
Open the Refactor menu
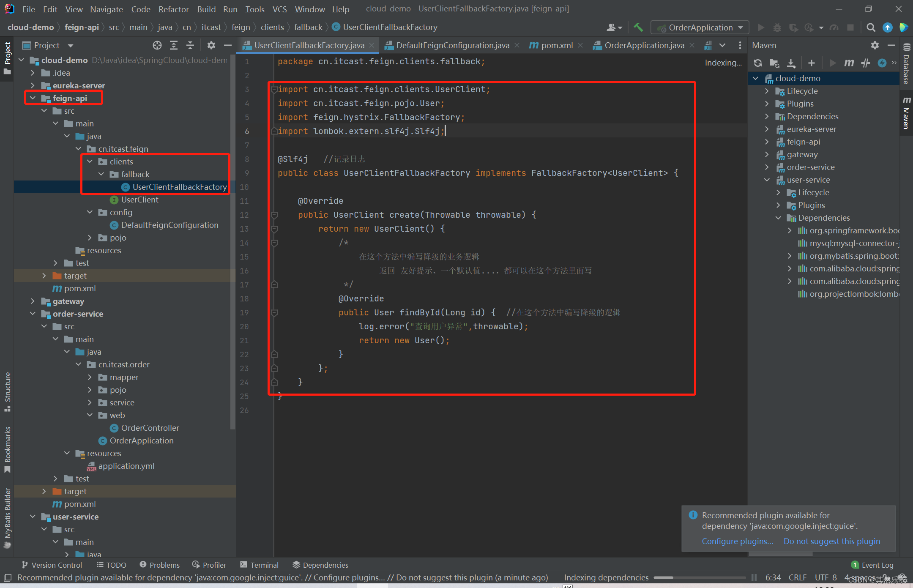[x=173, y=9]
